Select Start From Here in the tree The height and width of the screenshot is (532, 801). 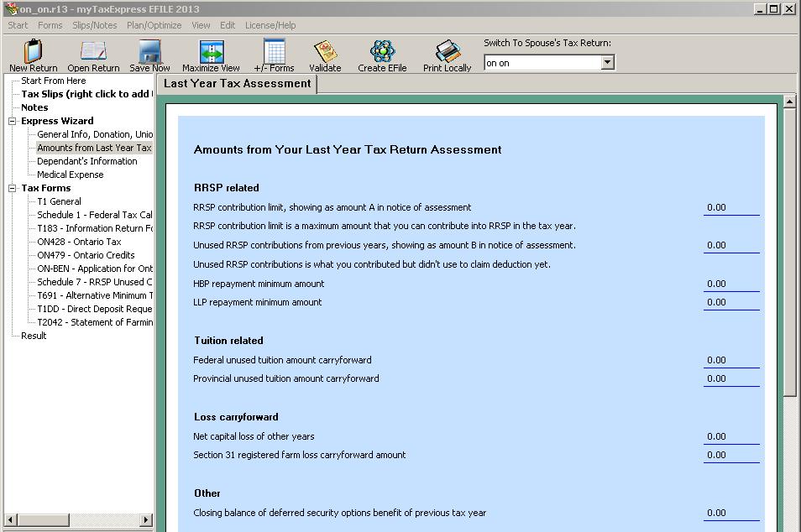pos(54,81)
